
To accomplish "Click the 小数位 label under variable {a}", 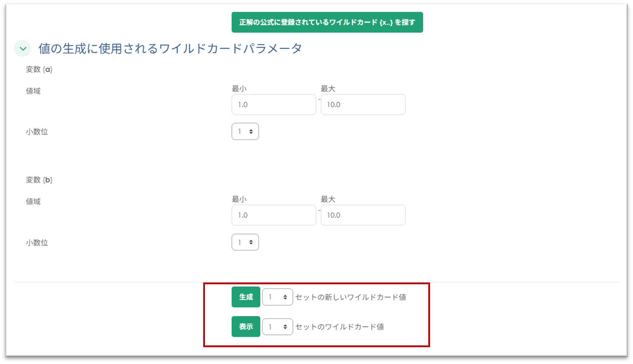I will (x=37, y=132).
